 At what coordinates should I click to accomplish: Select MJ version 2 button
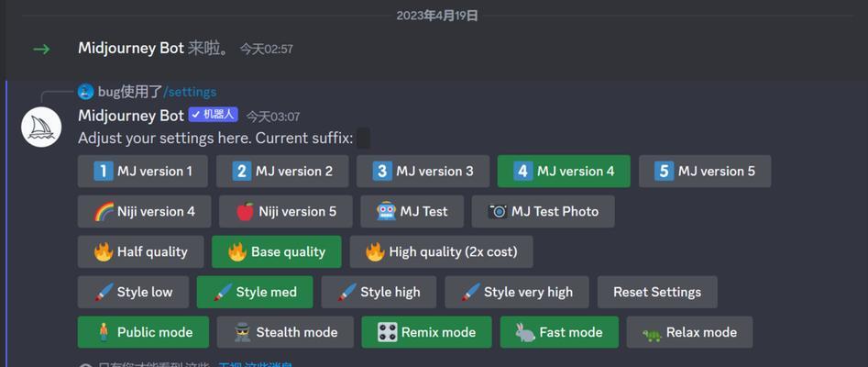pos(282,172)
